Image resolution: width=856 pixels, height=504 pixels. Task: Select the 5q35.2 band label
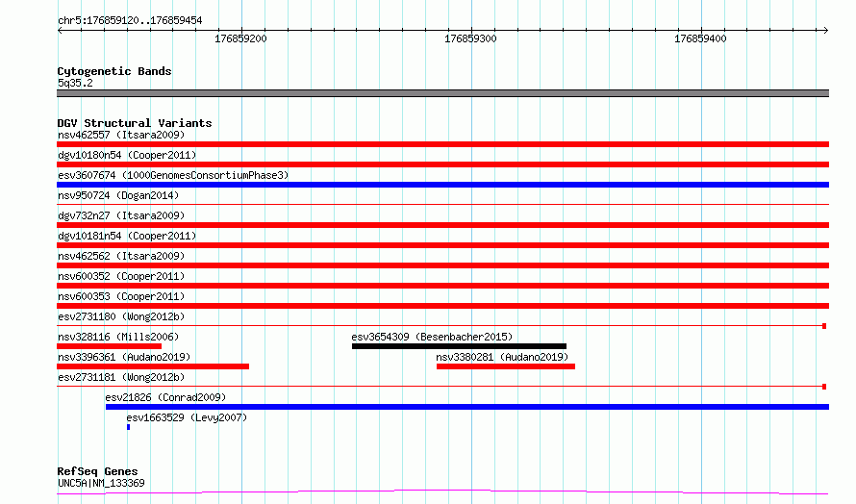[75, 83]
